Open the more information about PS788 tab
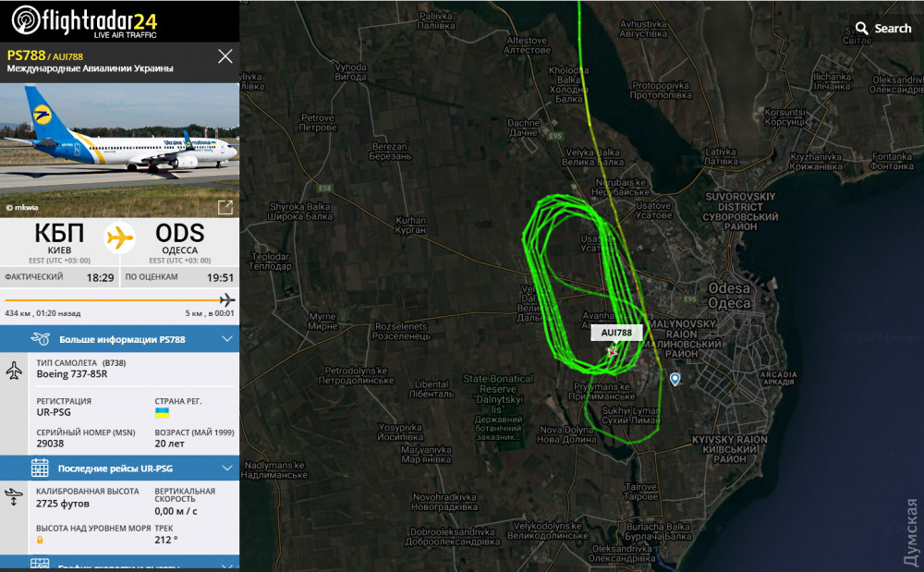This screenshot has height=572, width=924. point(119,339)
